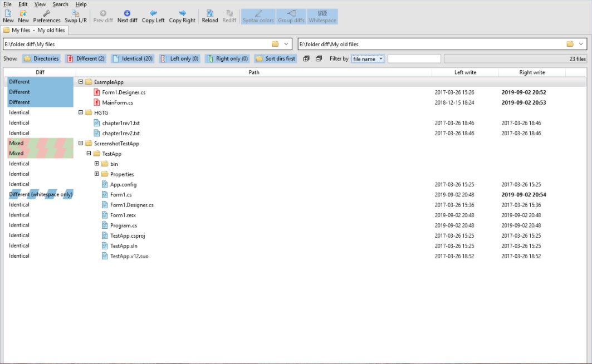Expand the Properties folder
592x364 pixels.
click(x=97, y=174)
